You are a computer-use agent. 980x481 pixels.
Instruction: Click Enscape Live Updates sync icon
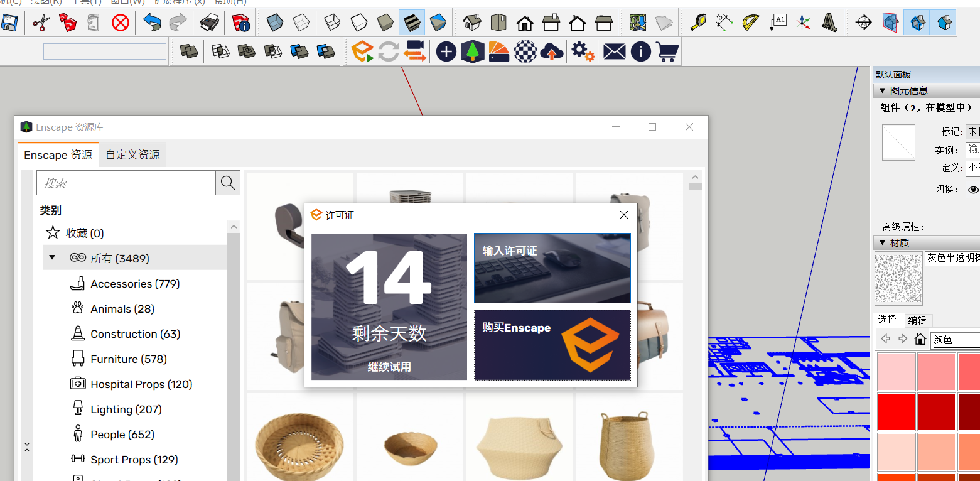389,51
